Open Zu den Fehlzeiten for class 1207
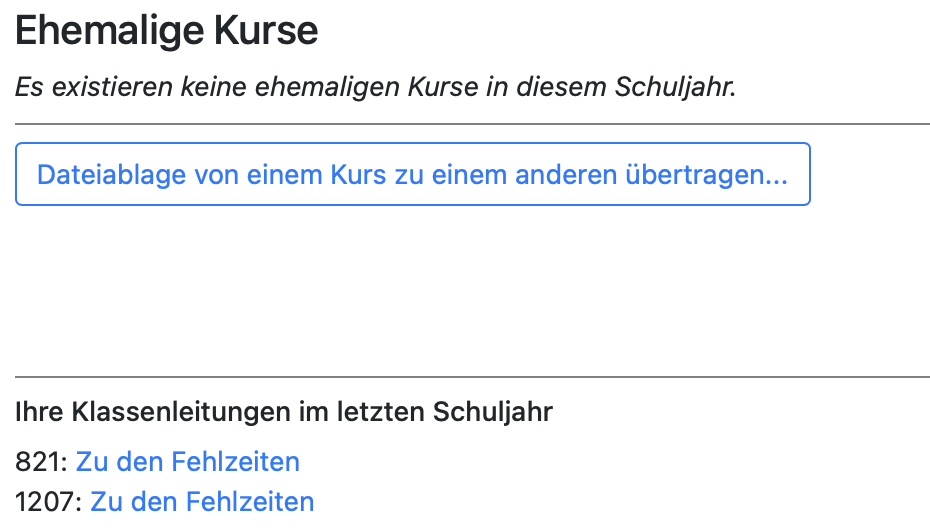Viewport: 930px width, 532px height. click(202, 501)
